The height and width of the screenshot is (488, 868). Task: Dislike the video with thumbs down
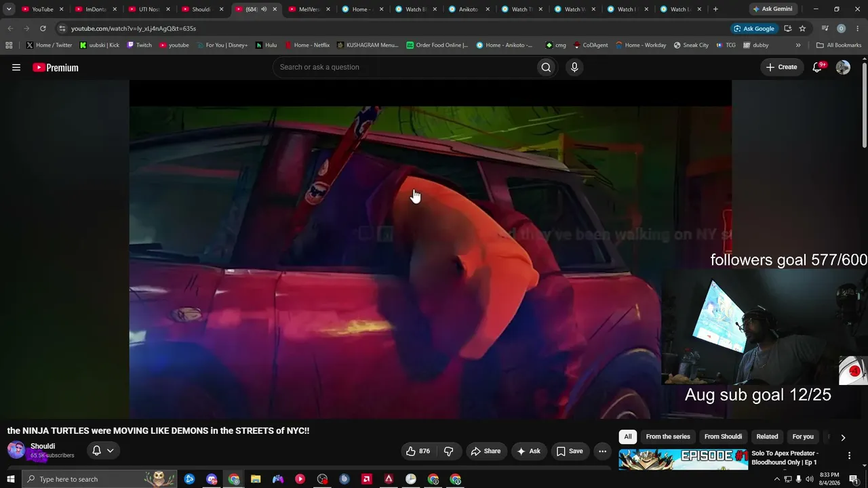(448, 451)
